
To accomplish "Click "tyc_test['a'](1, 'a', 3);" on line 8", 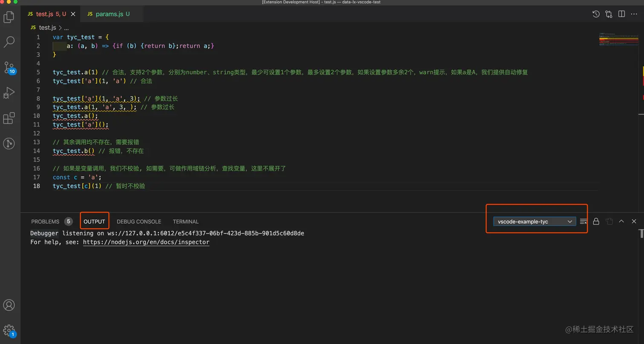I will (97, 98).
